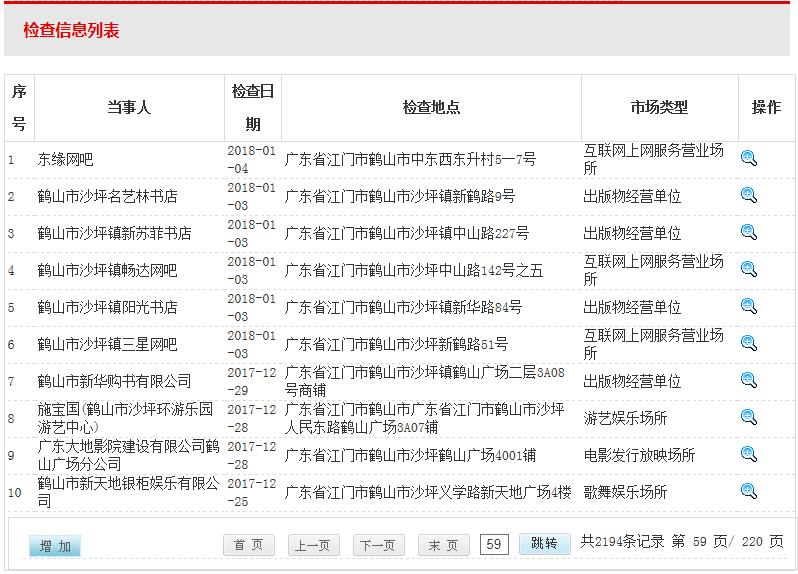798x574 pixels.
Task: Go to next page with 下一页
Action: (376, 545)
